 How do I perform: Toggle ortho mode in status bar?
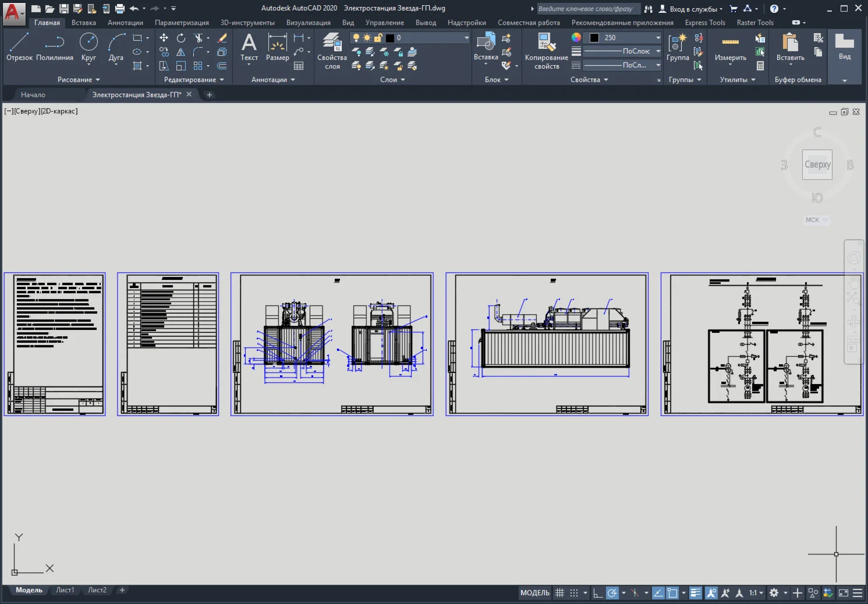point(598,593)
